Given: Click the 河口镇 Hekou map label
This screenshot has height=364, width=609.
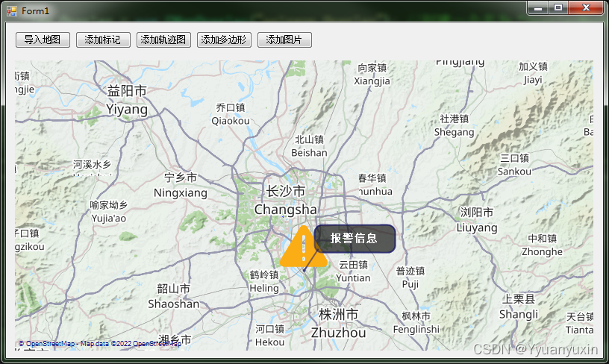Looking at the screenshot, I should (x=269, y=336).
